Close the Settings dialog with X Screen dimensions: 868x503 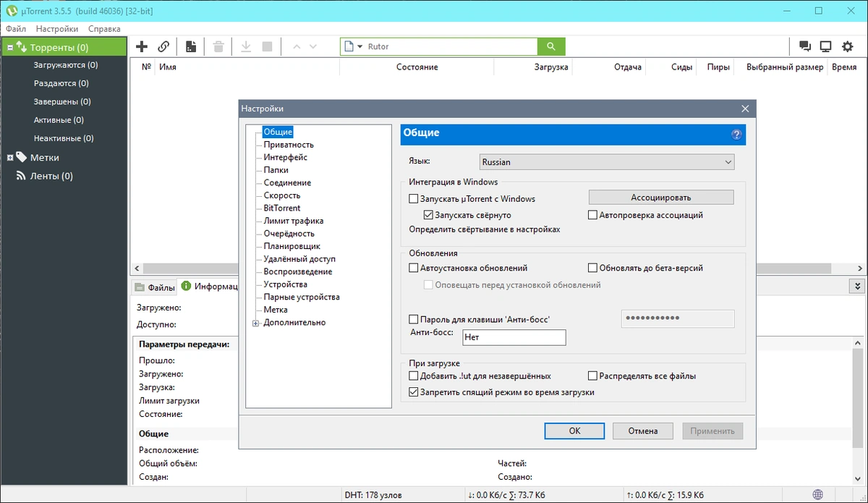point(745,109)
